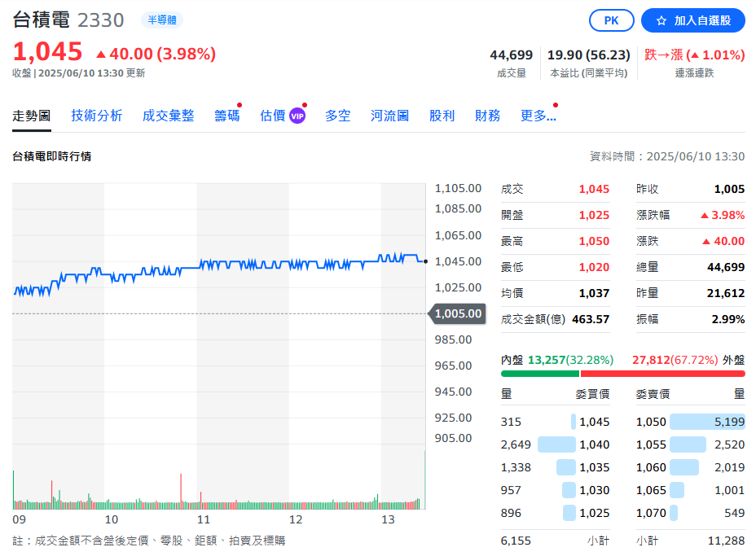The width and height of the screenshot is (756, 556).
Task: Click the ask subtotal 11,288
Action: click(726, 541)
